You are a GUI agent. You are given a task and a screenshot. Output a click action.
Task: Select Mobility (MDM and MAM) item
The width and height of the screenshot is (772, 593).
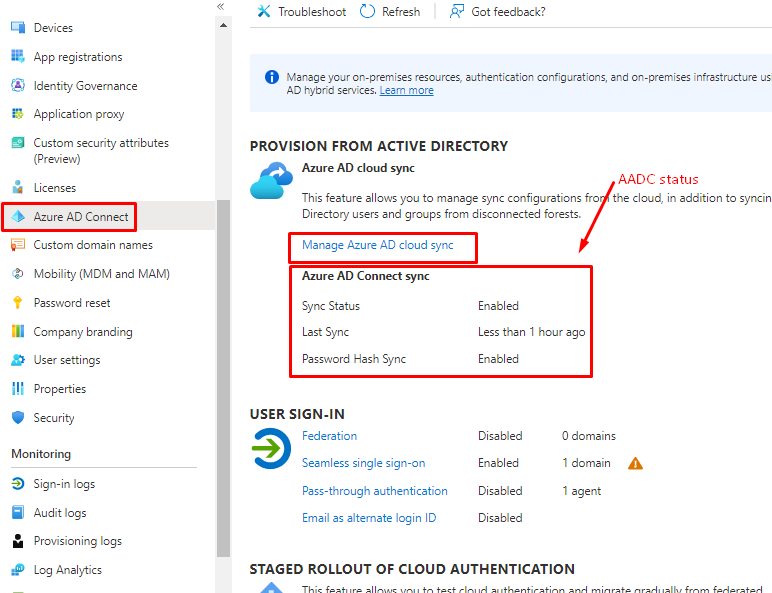(101, 274)
